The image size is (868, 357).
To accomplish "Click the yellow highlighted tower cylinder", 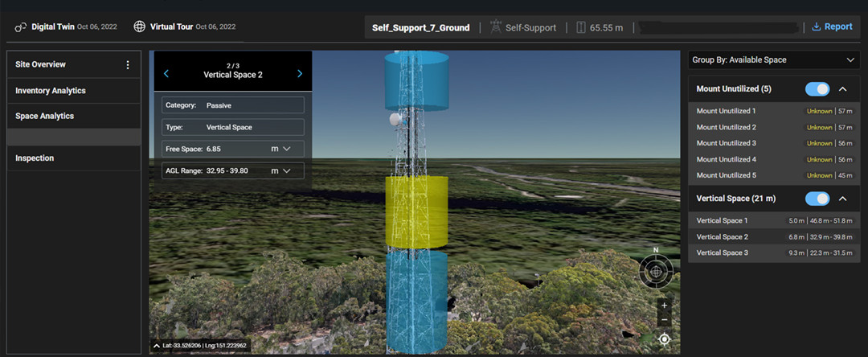I will (416, 212).
